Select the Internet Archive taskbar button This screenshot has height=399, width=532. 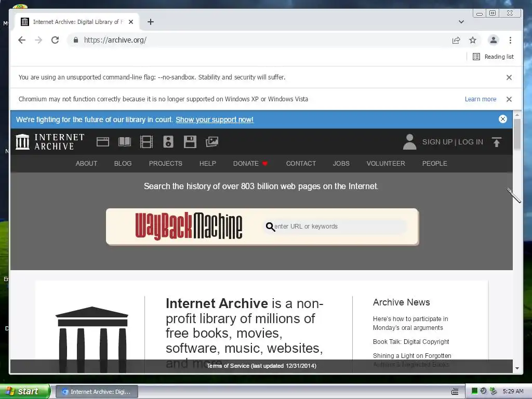click(x=97, y=392)
